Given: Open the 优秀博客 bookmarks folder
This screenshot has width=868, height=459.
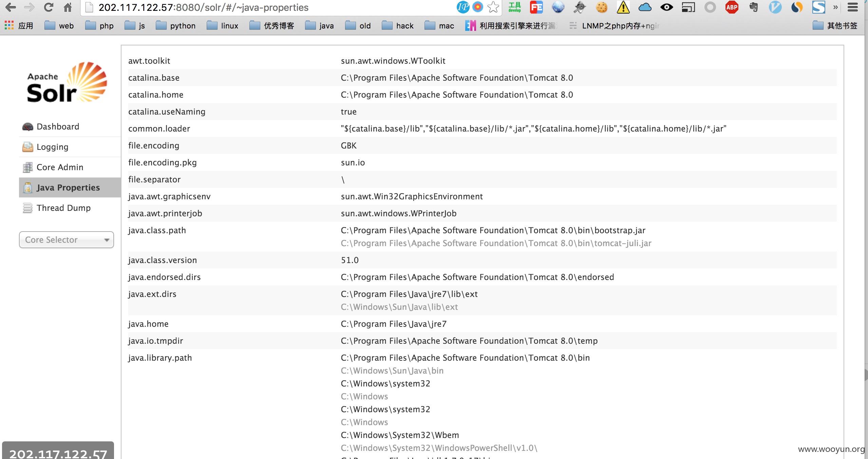Looking at the screenshot, I should (272, 26).
